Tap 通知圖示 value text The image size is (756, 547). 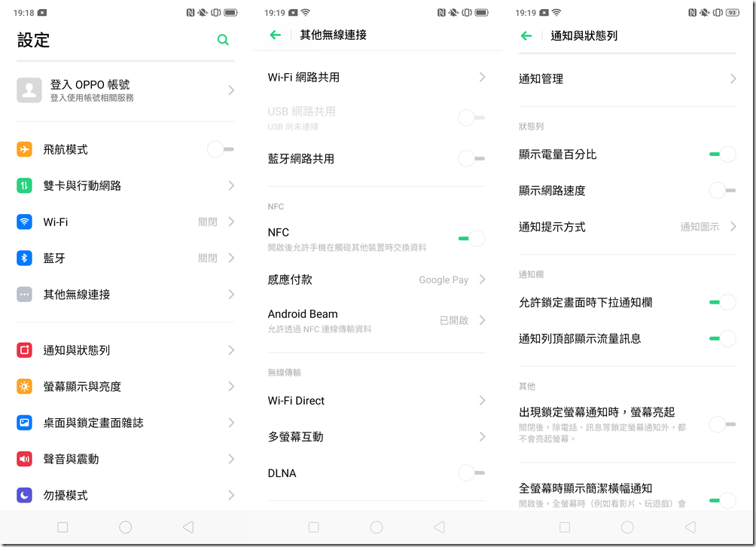[x=700, y=227]
